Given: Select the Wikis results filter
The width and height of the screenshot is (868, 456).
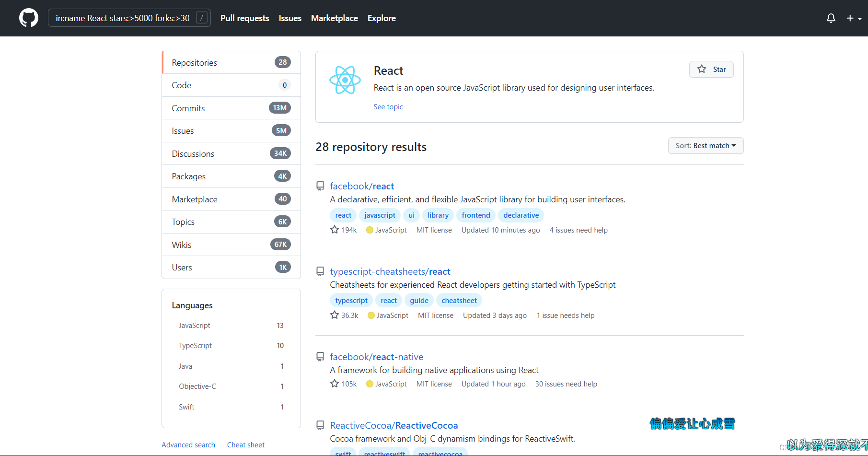Looking at the screenshot, I should pyautogui.click(x=231, y=245).
